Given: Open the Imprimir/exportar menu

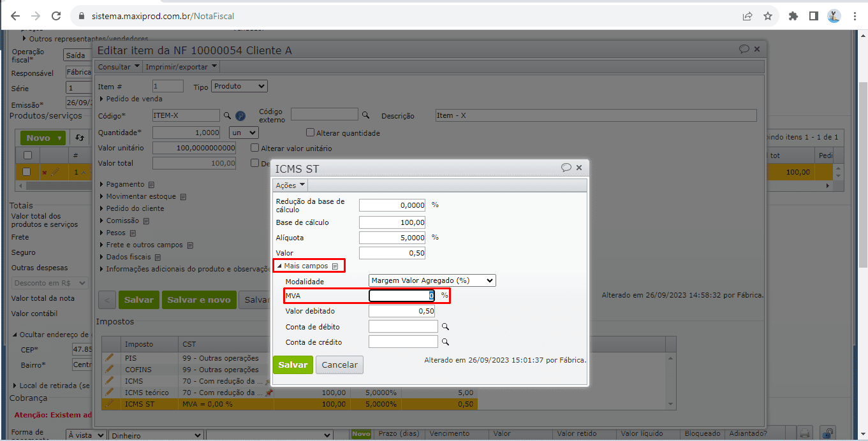Looking at the screenshot, I should [181, 66].
